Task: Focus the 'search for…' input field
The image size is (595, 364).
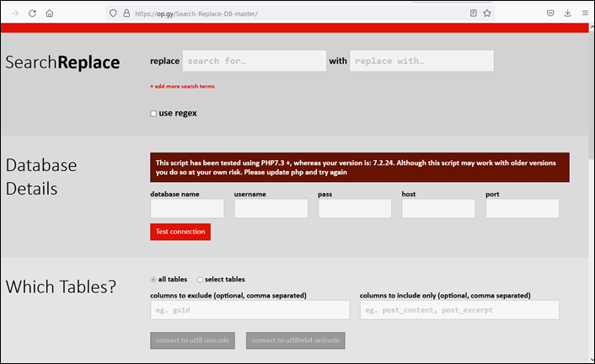Action: tap(255, 61)
